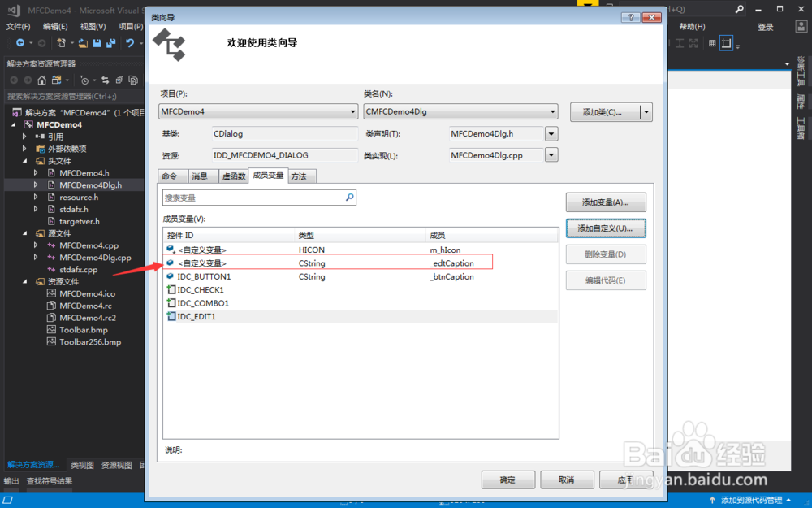Click the switch views icon in Solution Explorer
This screenshot has height=508, width=812.
click(57, 80)
